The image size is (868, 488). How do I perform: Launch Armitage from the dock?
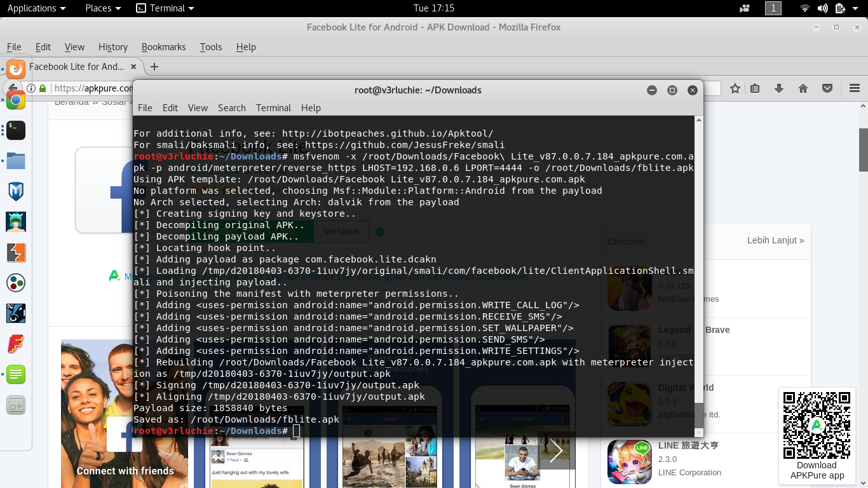pos(16,222)
